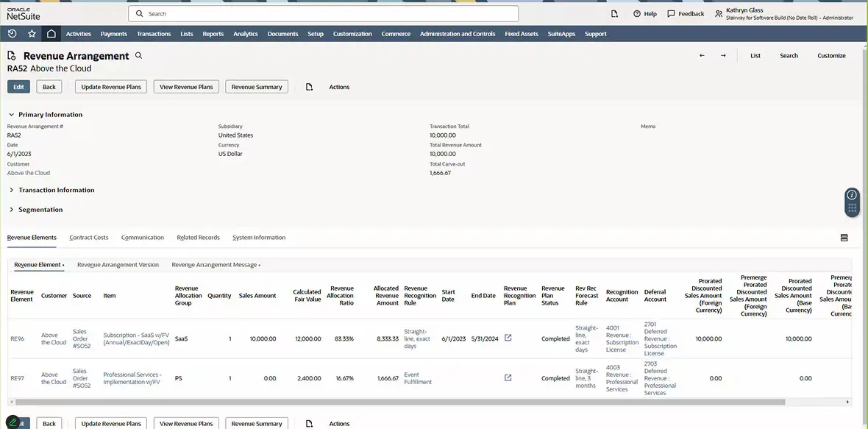
Task: Click the Update Revenue Plans button
Action: click(110, 86)
